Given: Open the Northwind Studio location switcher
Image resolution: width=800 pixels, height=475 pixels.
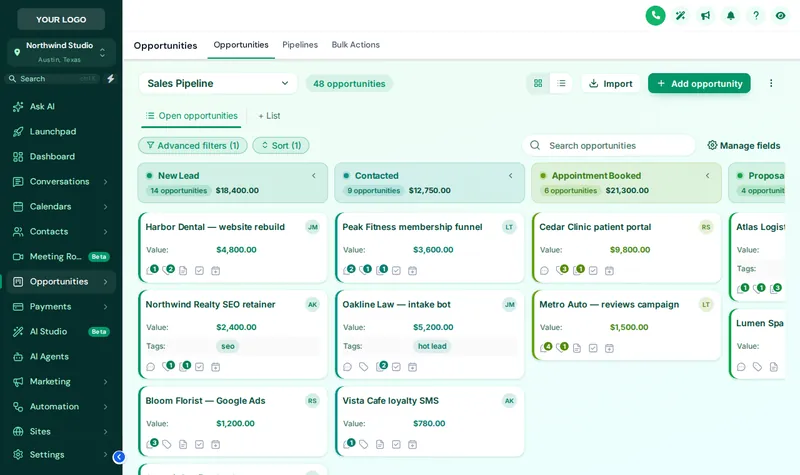Looking at the screenshot, I should coord(61,52).
